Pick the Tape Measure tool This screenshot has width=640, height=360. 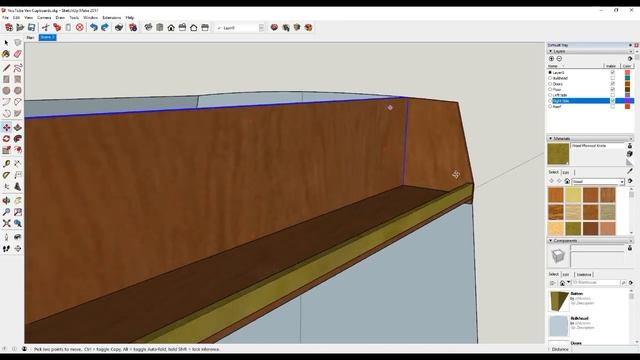[x=6, y=164]
